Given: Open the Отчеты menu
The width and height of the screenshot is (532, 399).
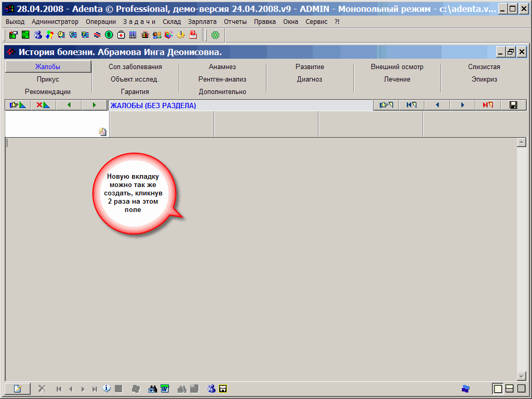Looking at the screenshot, I should pos(235,22).
